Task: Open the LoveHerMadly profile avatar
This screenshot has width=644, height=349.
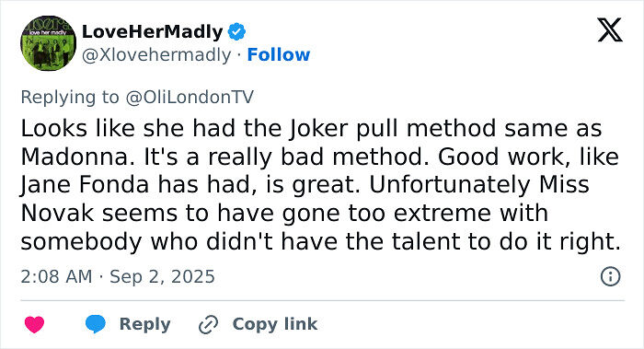Action: pyautogui.click(x=49, y=43)
